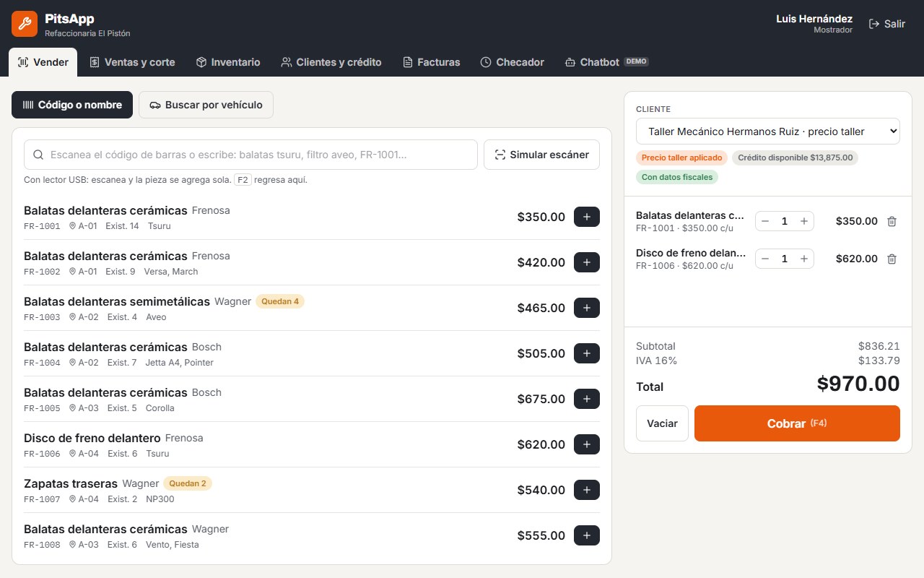Decrease quantity of cart Balatas item
This screenshot has width=924, height=578.
click(765, 221)
